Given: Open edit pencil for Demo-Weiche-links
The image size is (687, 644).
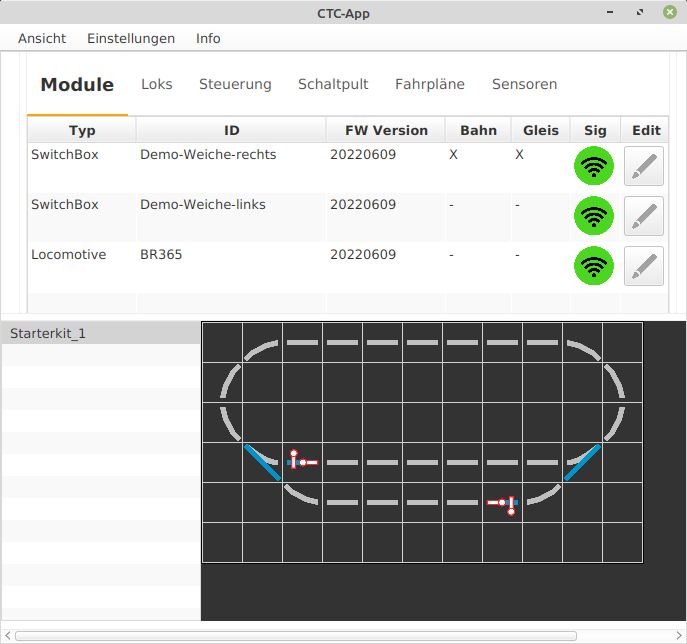Looking at the screenshot, I should (644, 215).
